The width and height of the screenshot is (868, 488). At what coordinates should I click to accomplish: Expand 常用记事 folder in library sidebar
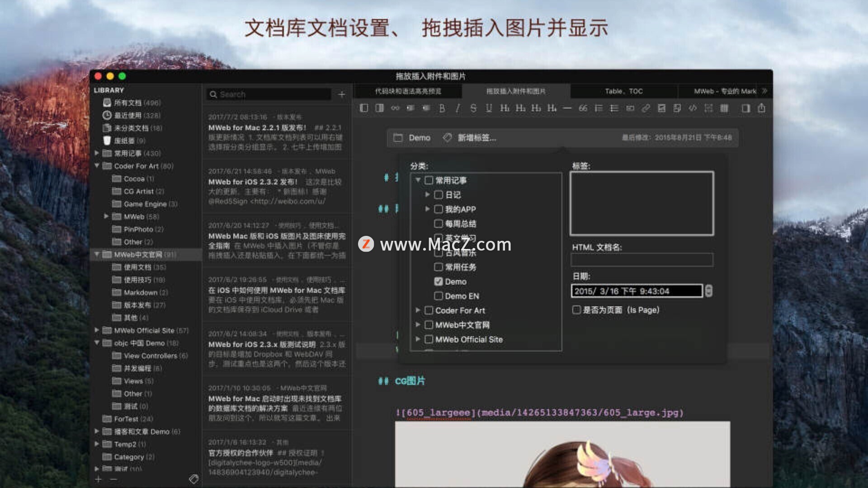click(97, 153)
